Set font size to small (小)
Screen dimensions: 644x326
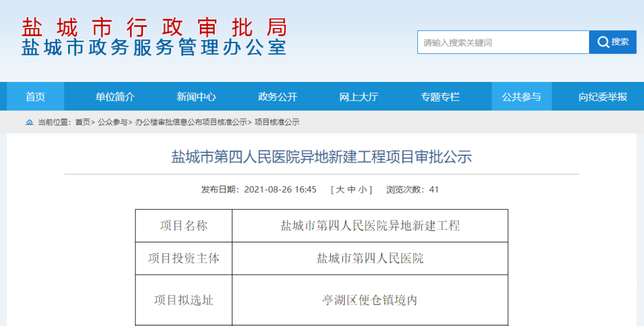click(364, 190)
